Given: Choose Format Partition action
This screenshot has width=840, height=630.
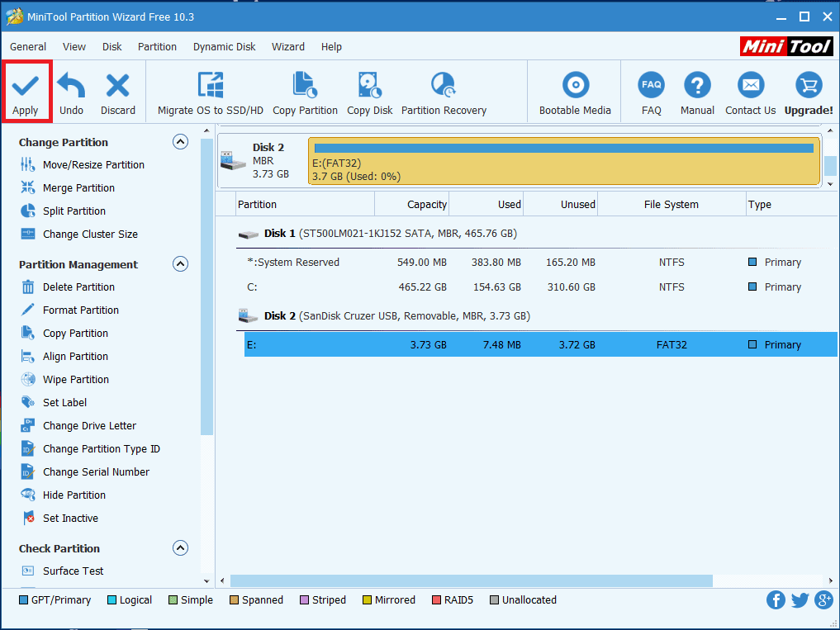Looking at the screenshot, I should coord(69,310).
